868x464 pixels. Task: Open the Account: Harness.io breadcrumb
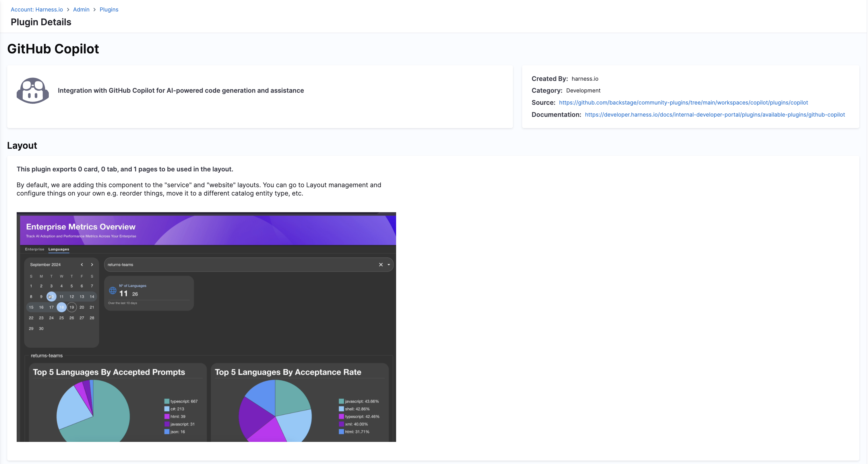[36, 9]
